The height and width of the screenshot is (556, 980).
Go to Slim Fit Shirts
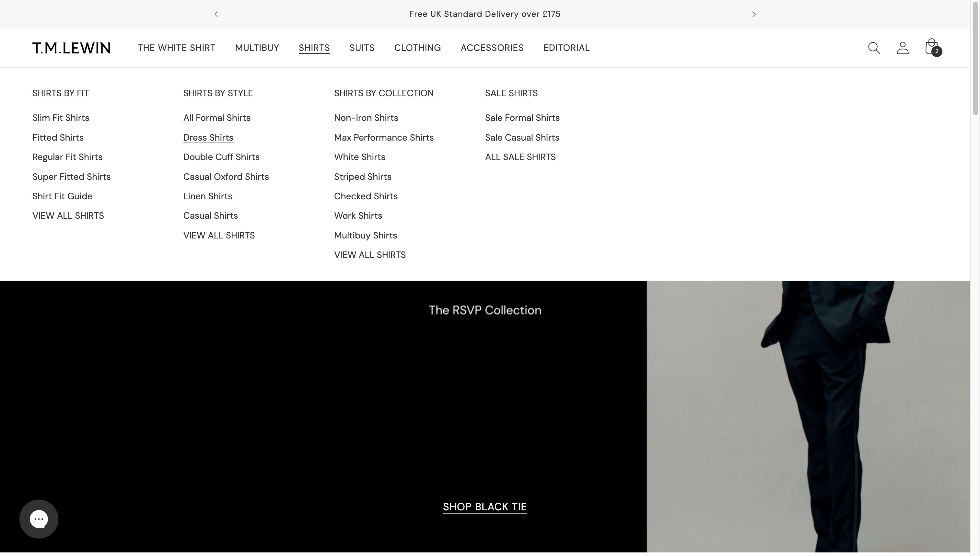61,118
